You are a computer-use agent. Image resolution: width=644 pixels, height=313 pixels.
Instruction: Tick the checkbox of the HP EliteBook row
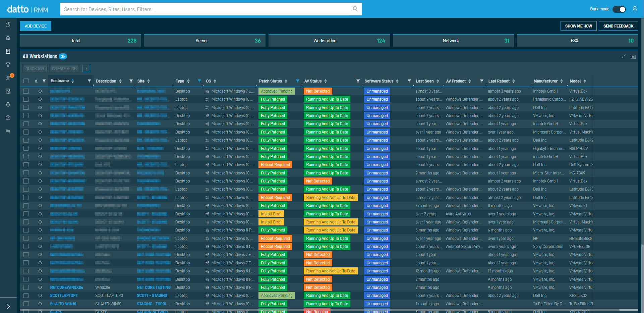pos(26,239)
